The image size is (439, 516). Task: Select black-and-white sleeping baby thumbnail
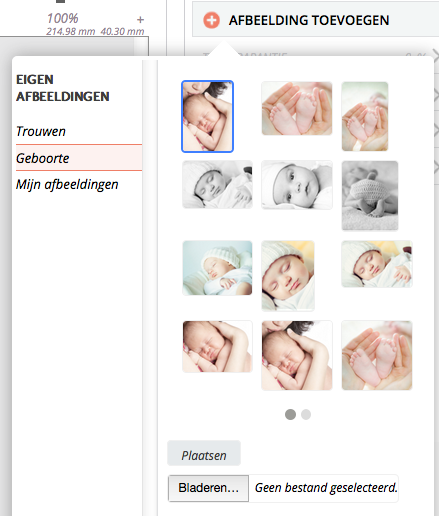click(217, 184)
